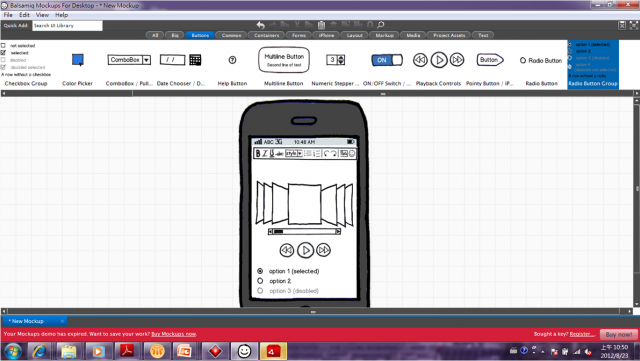The height and width of the screenshot is (361, 640).
Task: Click the smiley icon in the mockup toolbar
Action: 352,154
